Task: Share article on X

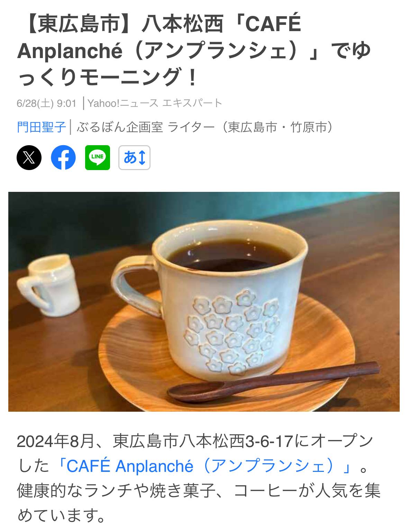Action: click(x=29, y=158)
